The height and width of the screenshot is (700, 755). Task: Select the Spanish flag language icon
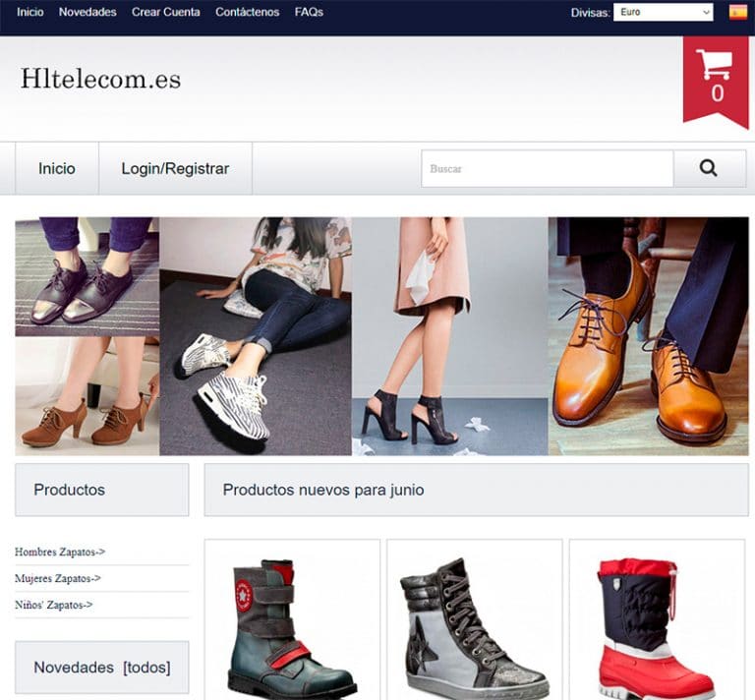pyautogui.click(x=738, y=12)
